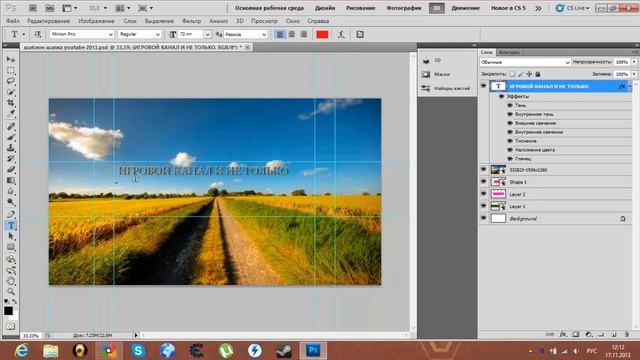Open the Character and Paragraph panels

click(360, 35)
